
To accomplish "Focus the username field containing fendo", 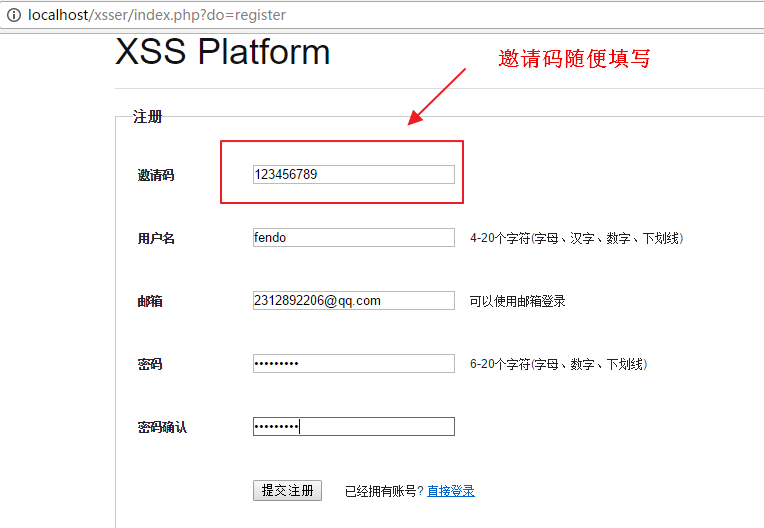I will tap(354, 238).
